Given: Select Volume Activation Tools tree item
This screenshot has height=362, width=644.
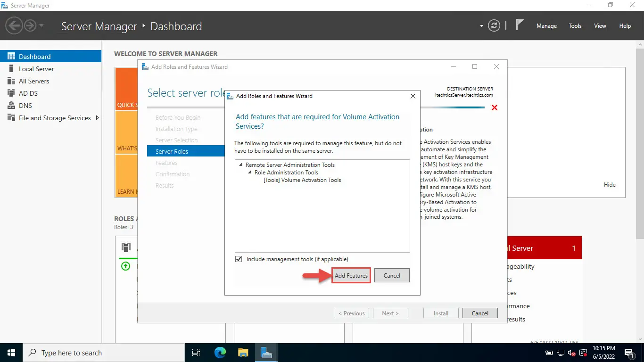Looking at the screenshot, I should (x=302, y=180).
